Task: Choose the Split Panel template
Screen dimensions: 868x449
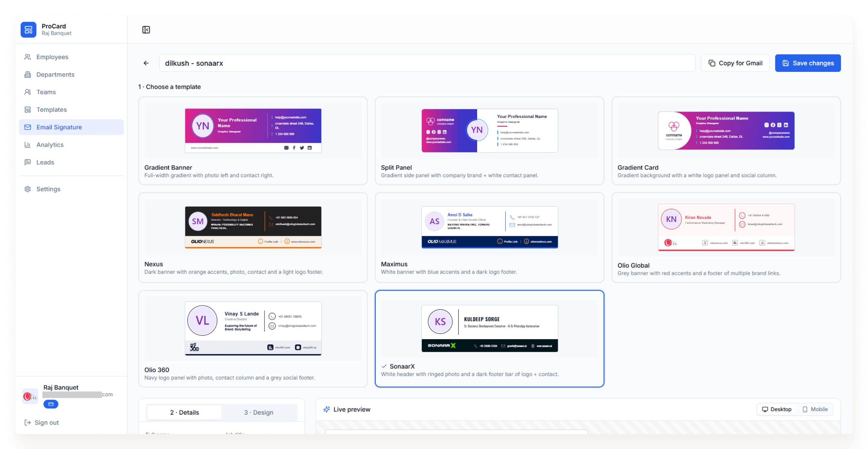Action: (x=489, y=141)
